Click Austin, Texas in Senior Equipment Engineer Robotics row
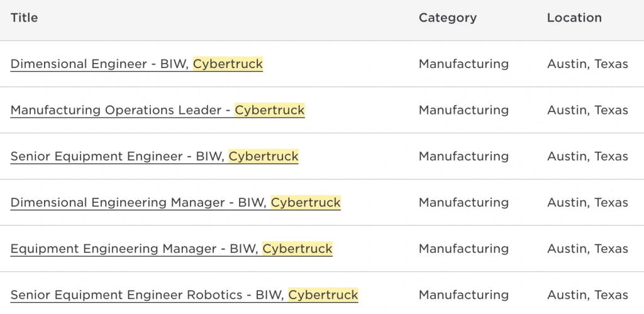Screen dimensions: 644x314 587,294
